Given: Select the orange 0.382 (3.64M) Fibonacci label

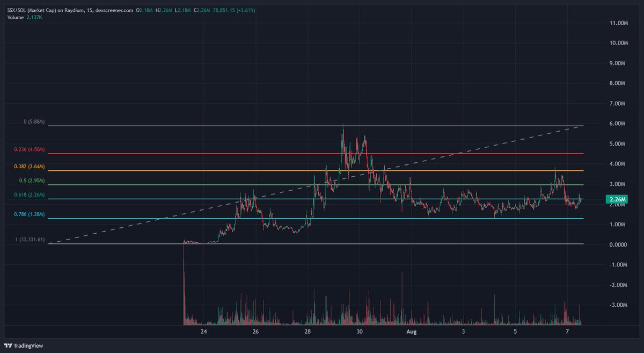Looking at the screenshot, I should point(30,167).
